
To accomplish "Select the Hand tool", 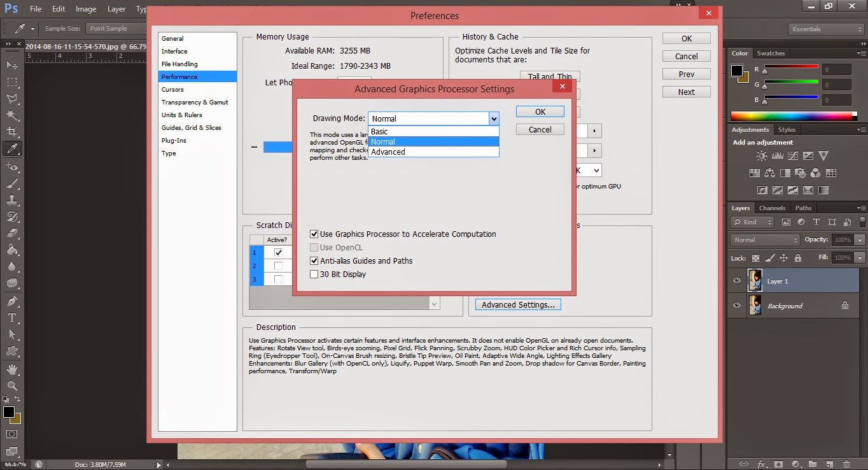I will click(12, 369).
